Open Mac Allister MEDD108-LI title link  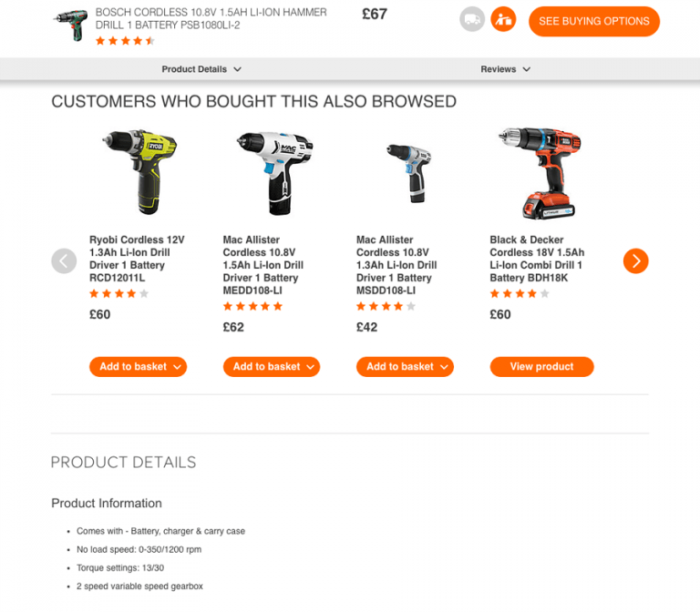[x=262, y=265]
